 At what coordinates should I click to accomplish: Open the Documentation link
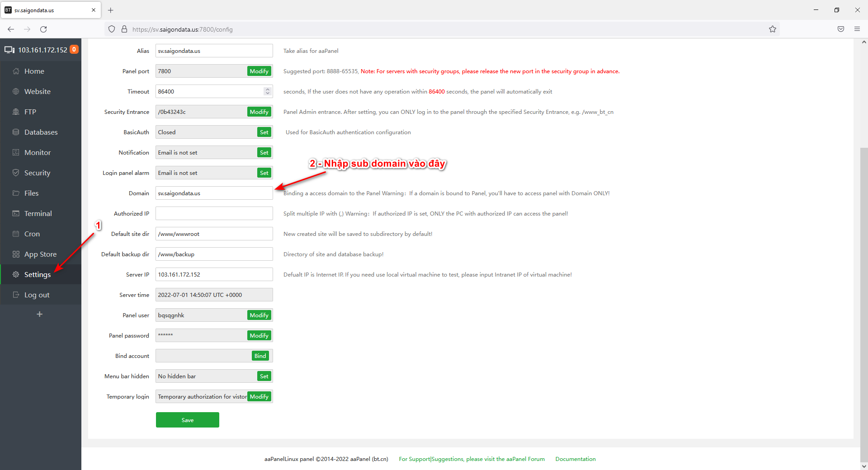tap(576, 459)
